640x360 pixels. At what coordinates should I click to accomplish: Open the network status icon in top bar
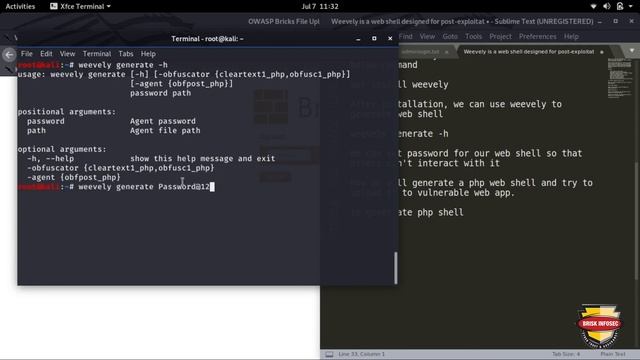(593, 6)
